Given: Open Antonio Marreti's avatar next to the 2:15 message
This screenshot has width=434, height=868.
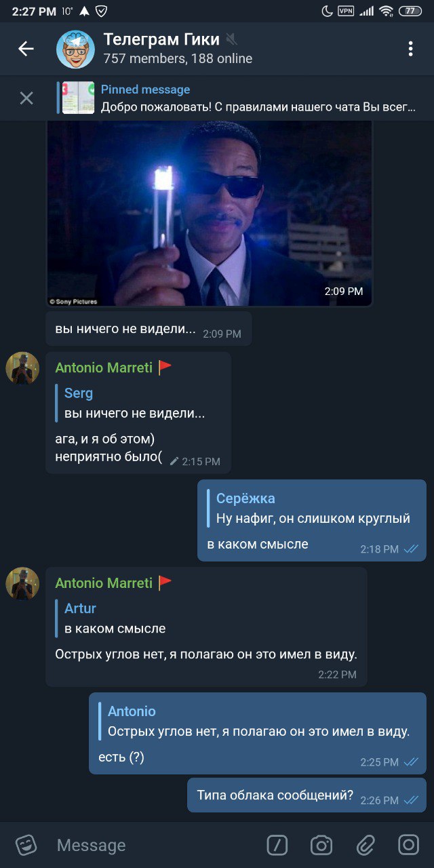Looking at the screenshot, I should tap(22, 368).
